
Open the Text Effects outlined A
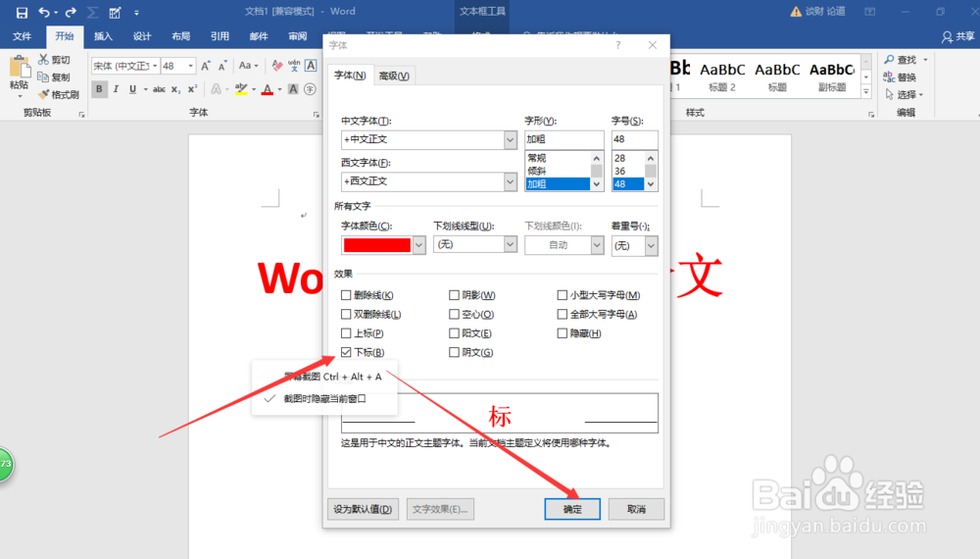point(216,89)
